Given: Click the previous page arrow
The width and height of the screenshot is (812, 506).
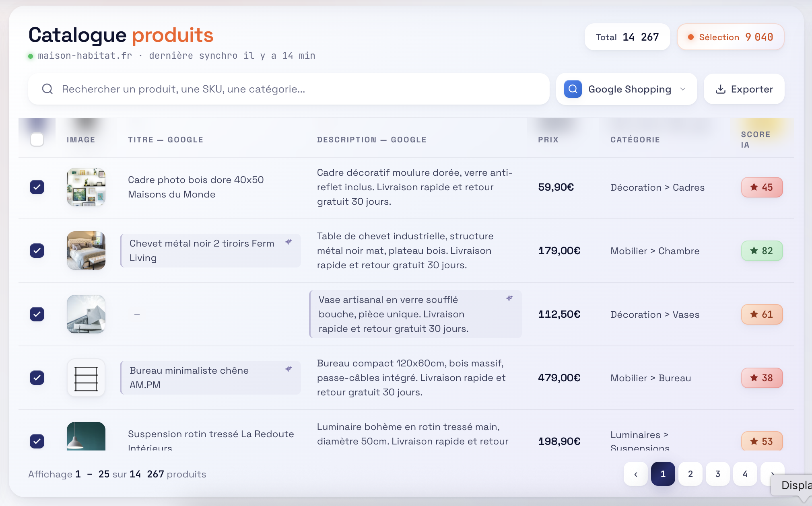Looking at the screenshot, I should tap(636, 474).
